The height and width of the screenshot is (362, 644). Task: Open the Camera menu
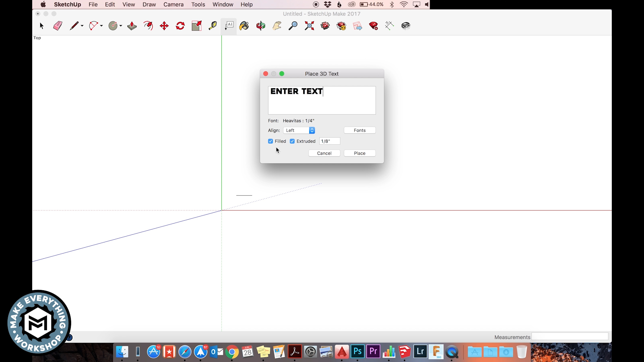click(173, 4)
